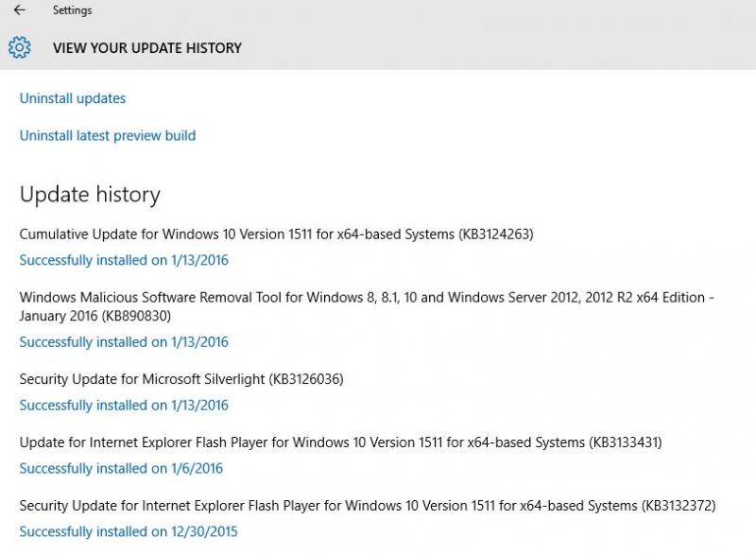
Task: Click the Settings gear icon
Action: (19, 47)
